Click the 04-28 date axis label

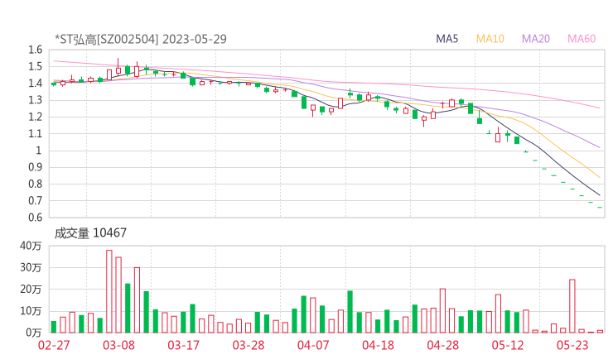pos(443,345)
